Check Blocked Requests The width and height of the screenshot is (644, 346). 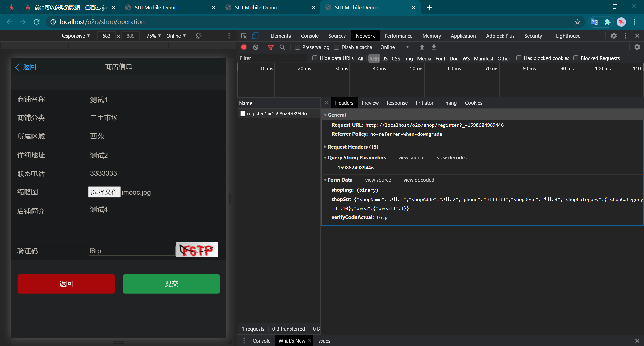[x=576, y=58]
